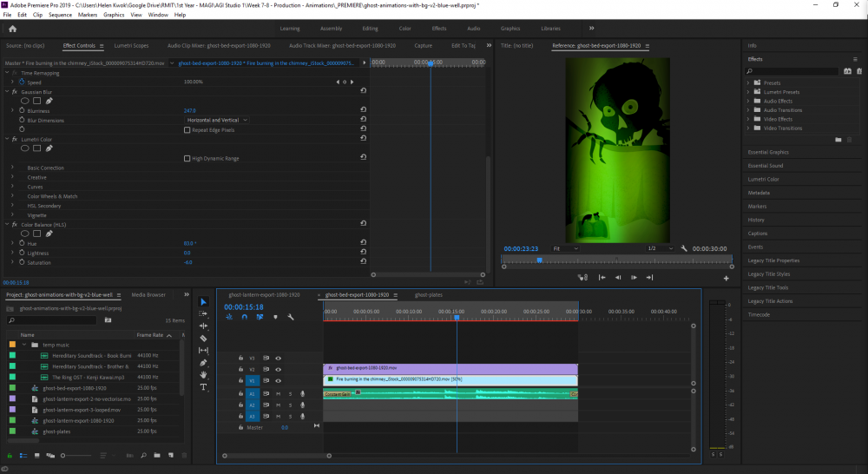Open Find in Project panel bottom bar
The image size is (868, 474).
tap(143, 455)
